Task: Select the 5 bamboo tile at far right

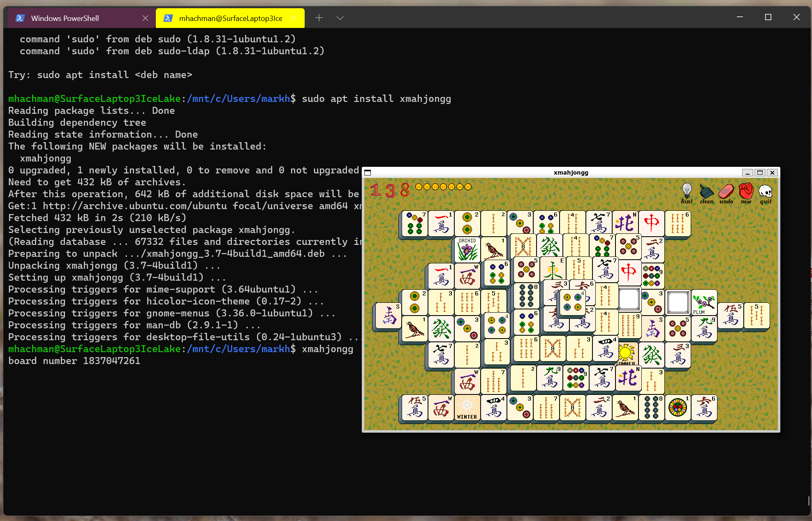Action: pyautogui.click(x=757, y=315)
